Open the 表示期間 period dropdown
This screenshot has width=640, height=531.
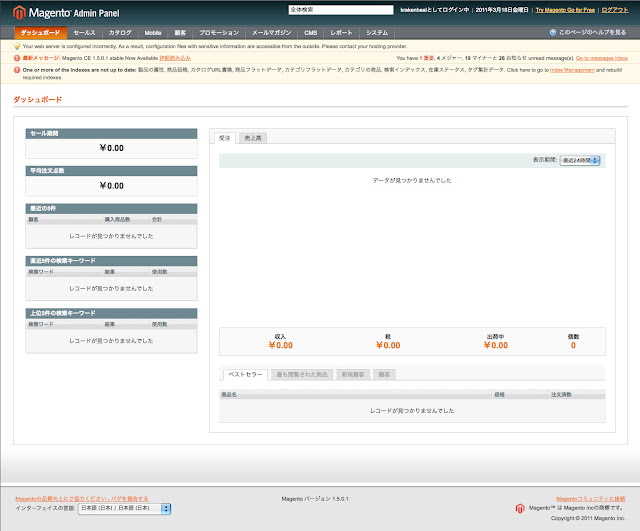(580, 160)
